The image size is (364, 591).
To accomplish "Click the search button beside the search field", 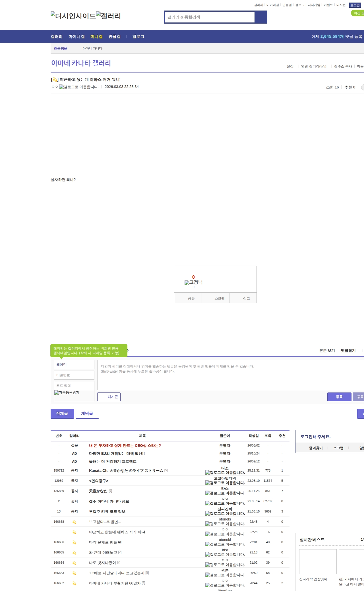I will (261, 17).
